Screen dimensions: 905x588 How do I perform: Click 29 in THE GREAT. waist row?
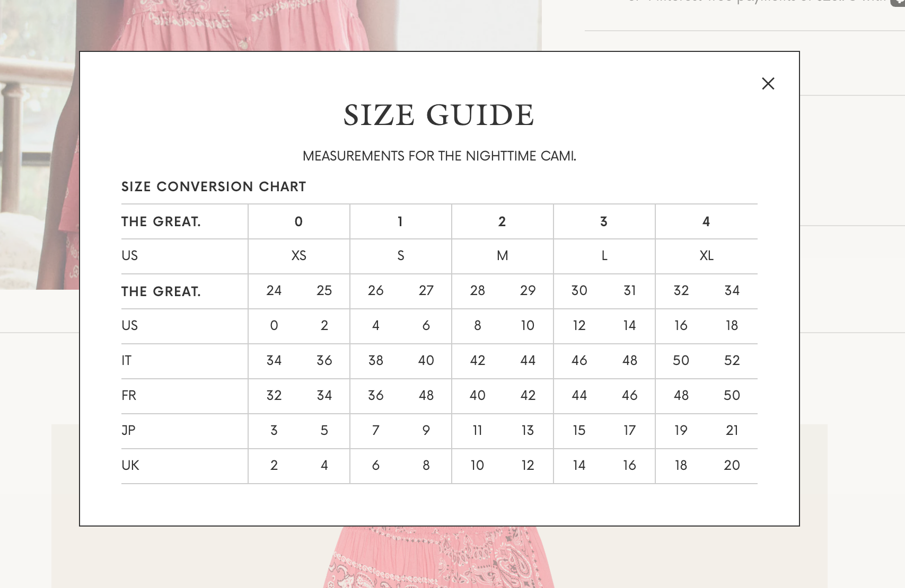[528, 290]
